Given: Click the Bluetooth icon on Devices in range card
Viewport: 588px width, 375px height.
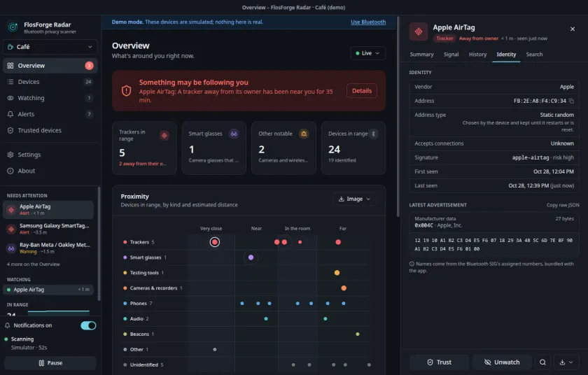Looking at the screenshot, I should [x=373, y=134].
